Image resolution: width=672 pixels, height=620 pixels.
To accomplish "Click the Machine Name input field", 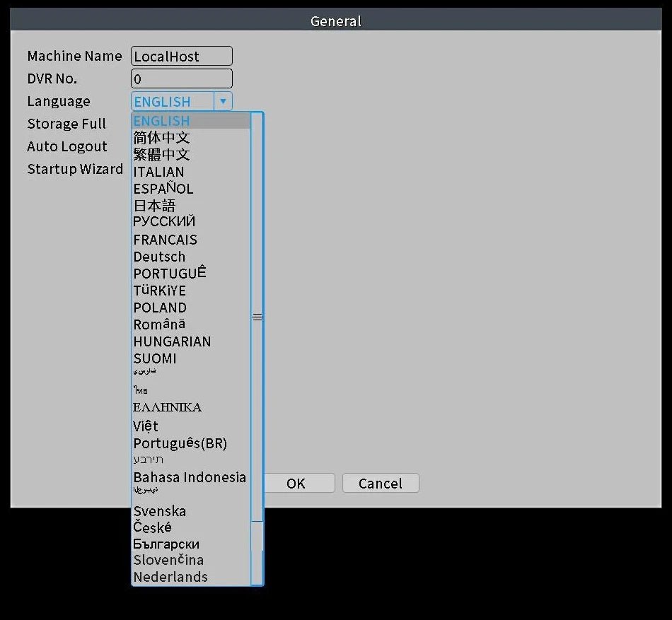I will 182,57.
